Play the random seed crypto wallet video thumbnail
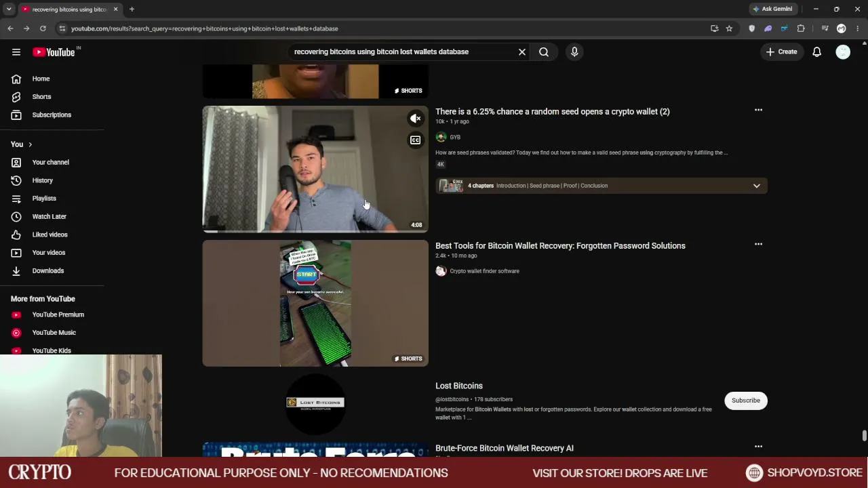This screenshot has height=488, width=868. 315,169
